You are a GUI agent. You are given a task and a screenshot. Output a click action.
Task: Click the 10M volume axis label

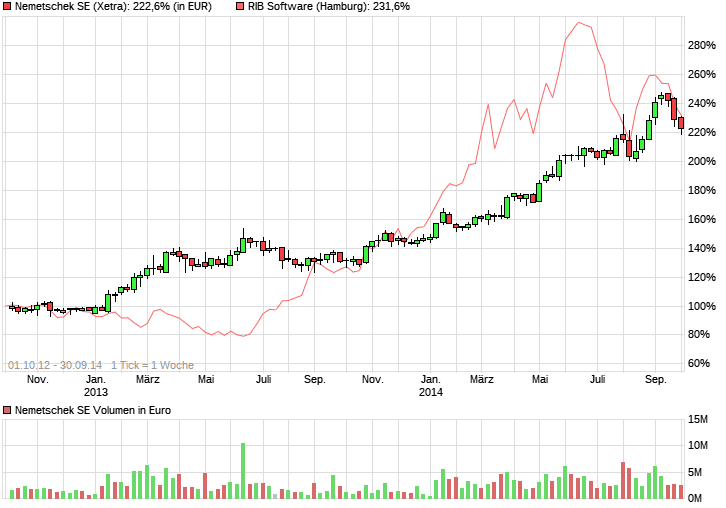point(698,445)
